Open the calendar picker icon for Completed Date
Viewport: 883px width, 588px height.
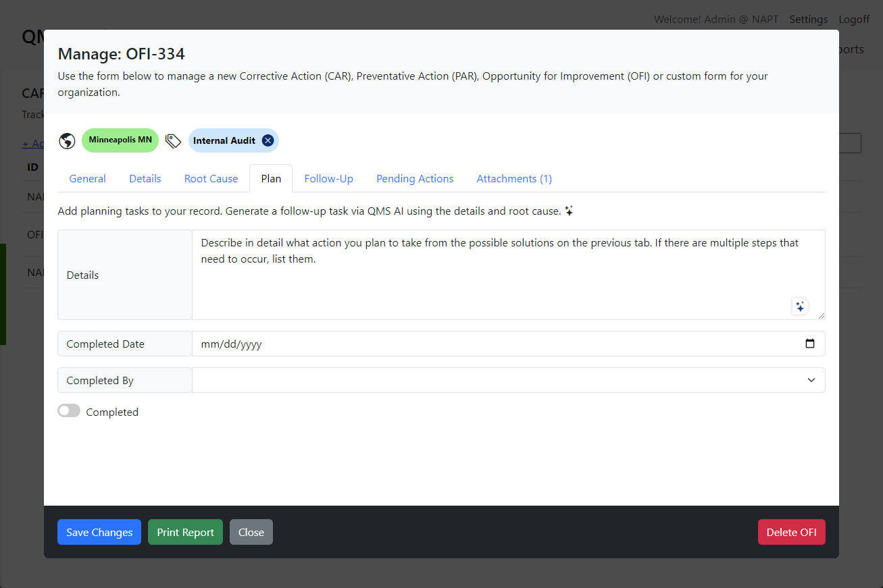810,344
